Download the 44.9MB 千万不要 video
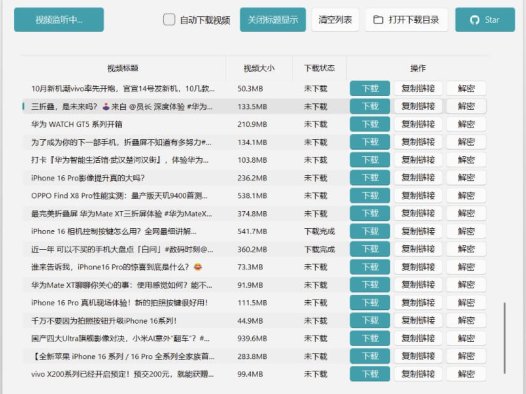The height and width of the screenshot is (394, 526). point(370,321)
